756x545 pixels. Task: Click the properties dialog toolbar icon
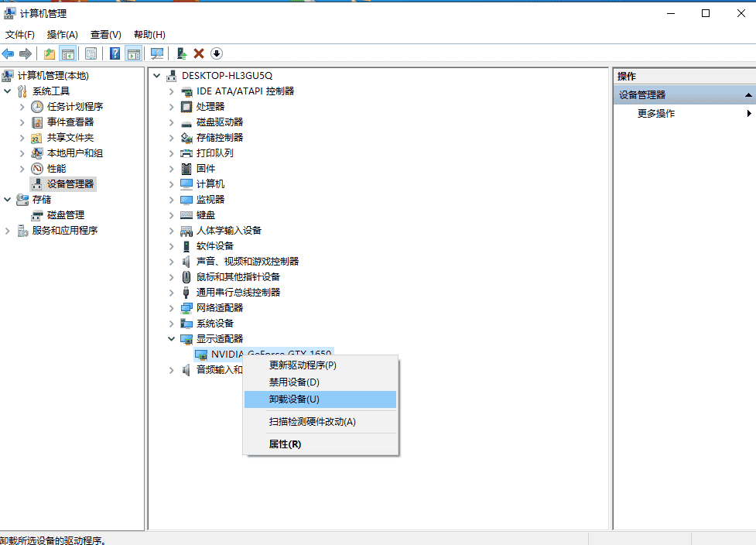tap(91, 53)
